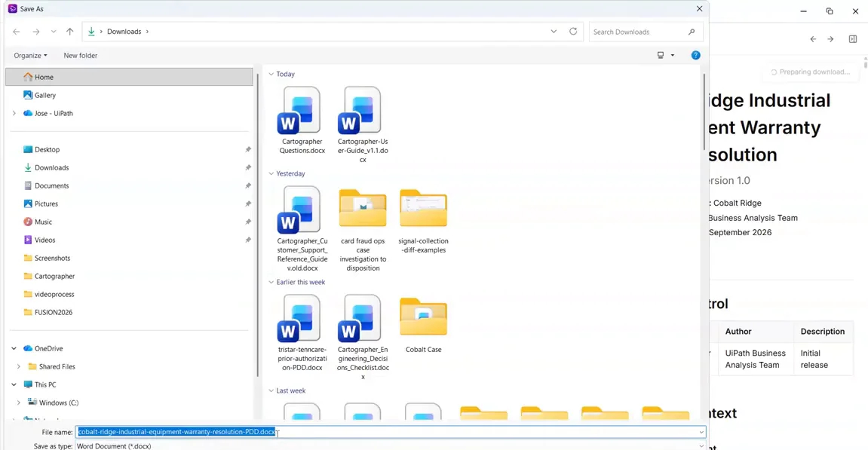Open the Save as type dropdown

pos(391,445)
